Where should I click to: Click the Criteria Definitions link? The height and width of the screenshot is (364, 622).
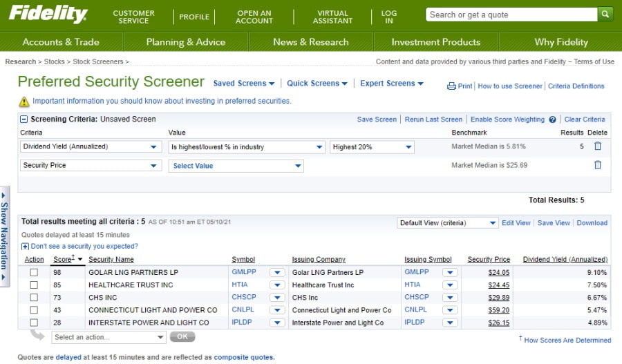coord(576,86)
